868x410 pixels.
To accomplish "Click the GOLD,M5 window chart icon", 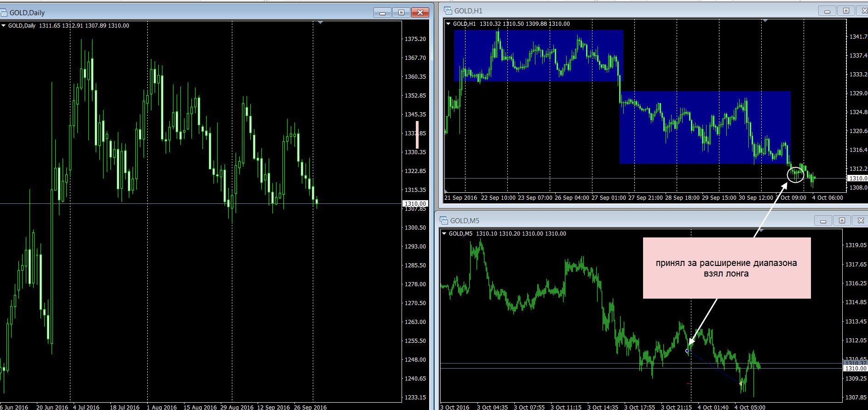I will [444, 220].
